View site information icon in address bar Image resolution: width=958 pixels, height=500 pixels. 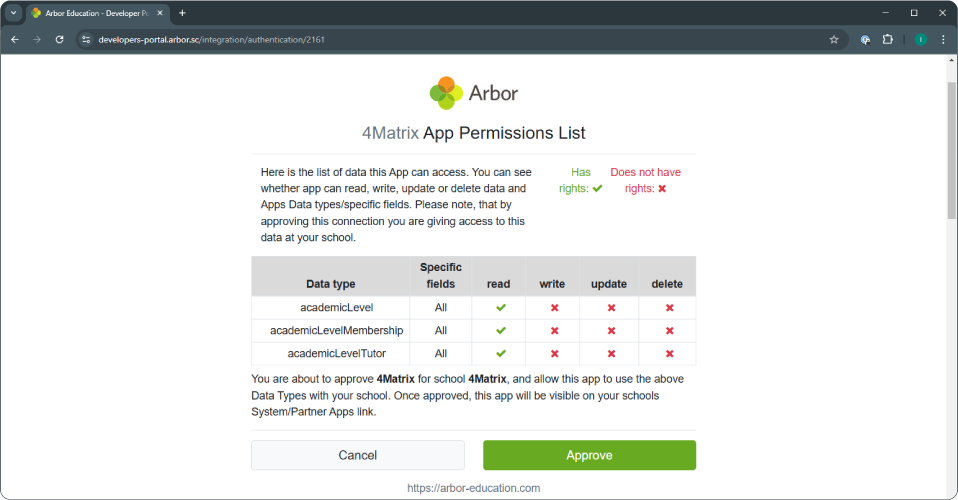coord(86,40)
